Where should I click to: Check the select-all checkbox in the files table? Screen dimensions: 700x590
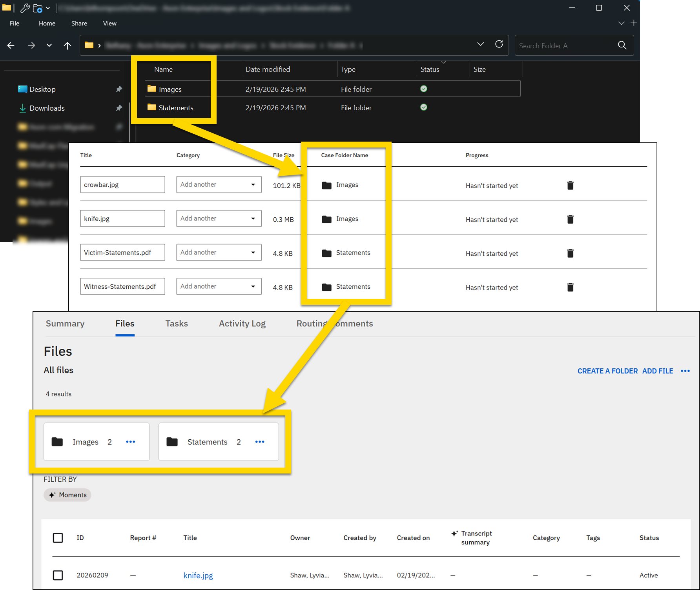(x=58, y=538)
